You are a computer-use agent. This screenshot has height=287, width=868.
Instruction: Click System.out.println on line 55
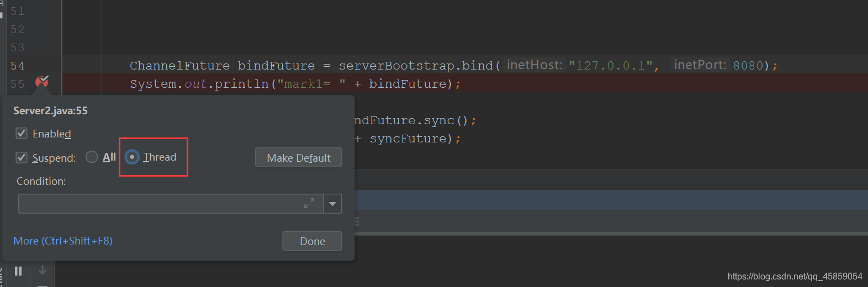pyautogui.click(x=199, y=84)
